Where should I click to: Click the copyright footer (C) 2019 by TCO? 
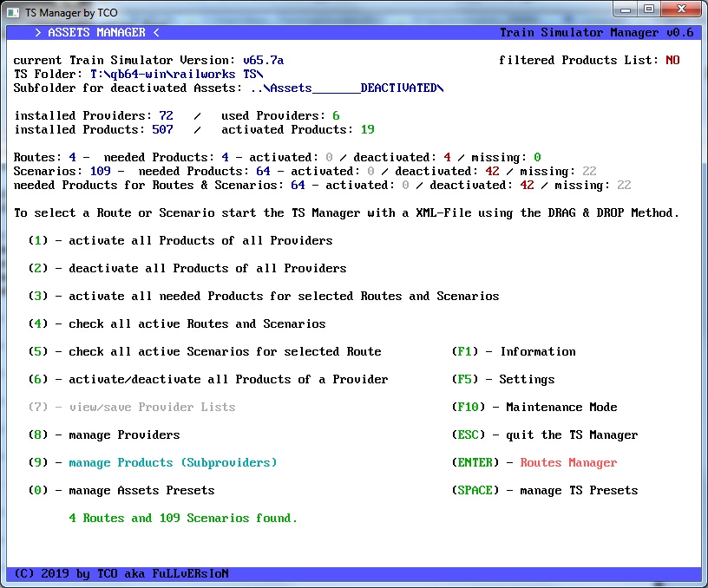point(121,573)
